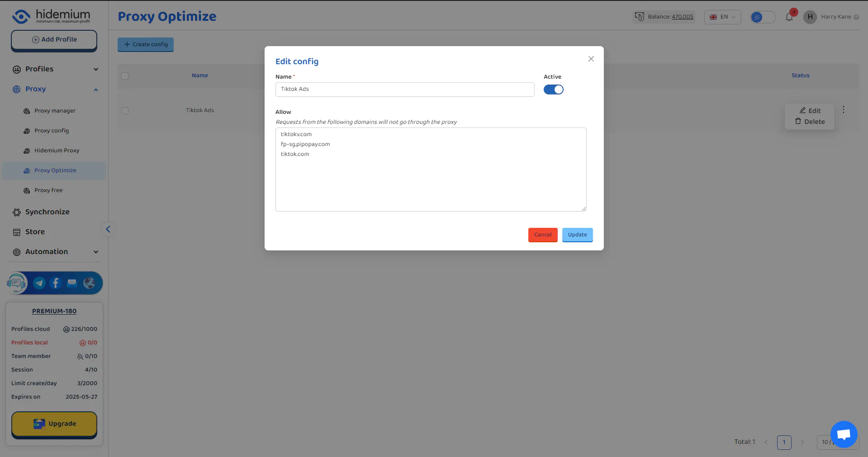Open the Facebook support icon
The height and width of the screenshot is (457, 868).
point(56,283)
